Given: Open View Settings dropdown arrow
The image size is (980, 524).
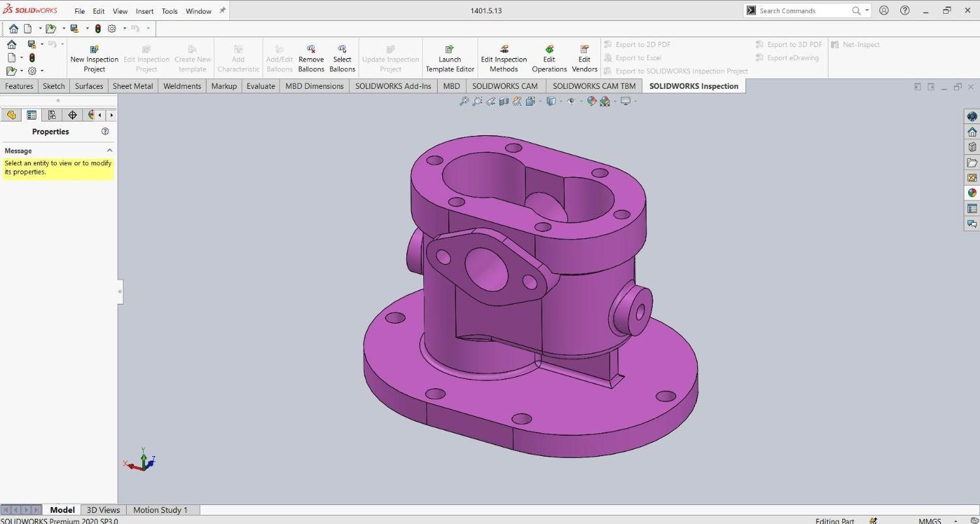Looking at the screenshot, I should tap(635, 101).
